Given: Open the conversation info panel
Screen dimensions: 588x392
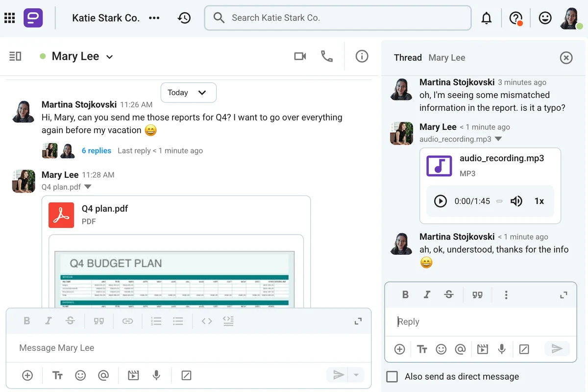Looking at the screenshot, I should click(362, 56).
